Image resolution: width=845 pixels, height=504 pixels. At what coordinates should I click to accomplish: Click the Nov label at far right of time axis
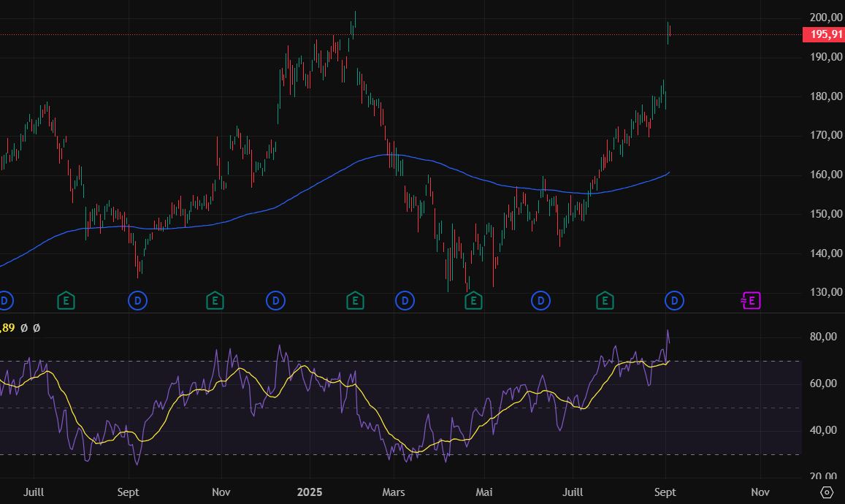click(x=760, y=492)
